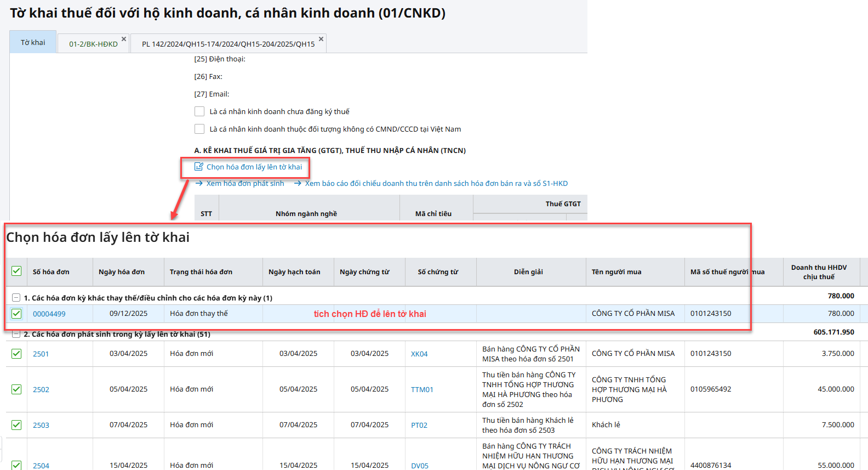The width and height of the screenshot is (868, 470).
Task: Close the PL 142/2024/QH15 tab
Action: (x=321, y=39)
